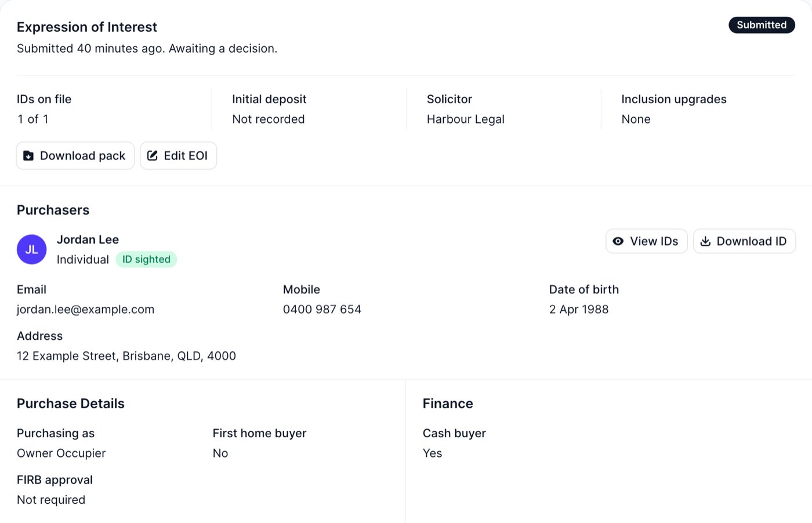This screenshot has width=812, height=523.
Task: Click the folder download icon in Download pack
Action: coord(28,155)
